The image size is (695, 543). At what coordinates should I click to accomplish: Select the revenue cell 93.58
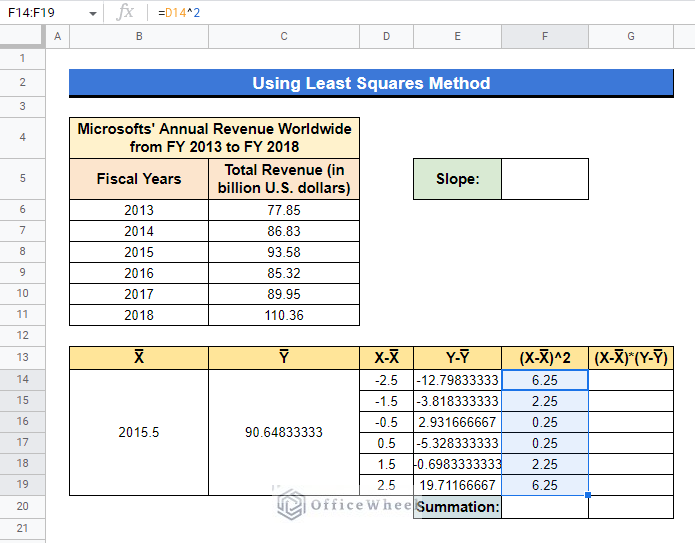(x=284, y=252)
